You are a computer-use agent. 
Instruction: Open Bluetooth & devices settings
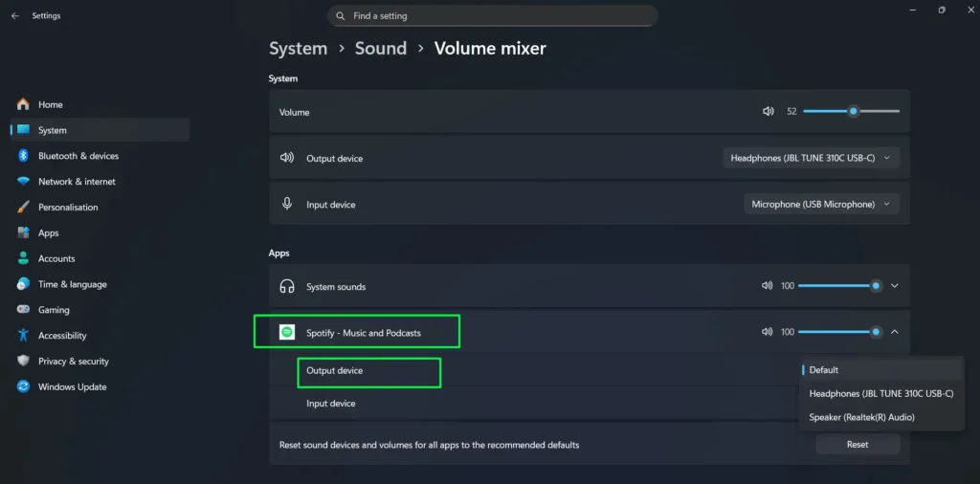point(100,156)
